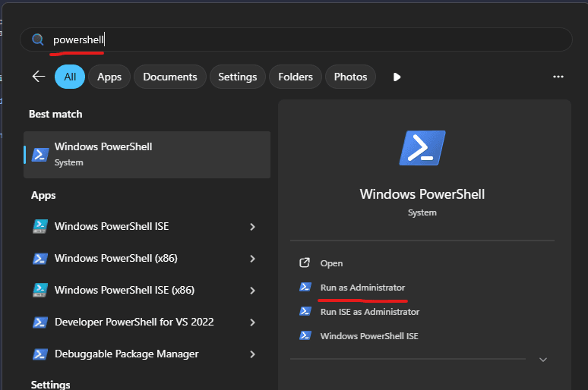
Task: Expand Windows PowerShell (x86) chevron
Action: click(x=252, y=259)
